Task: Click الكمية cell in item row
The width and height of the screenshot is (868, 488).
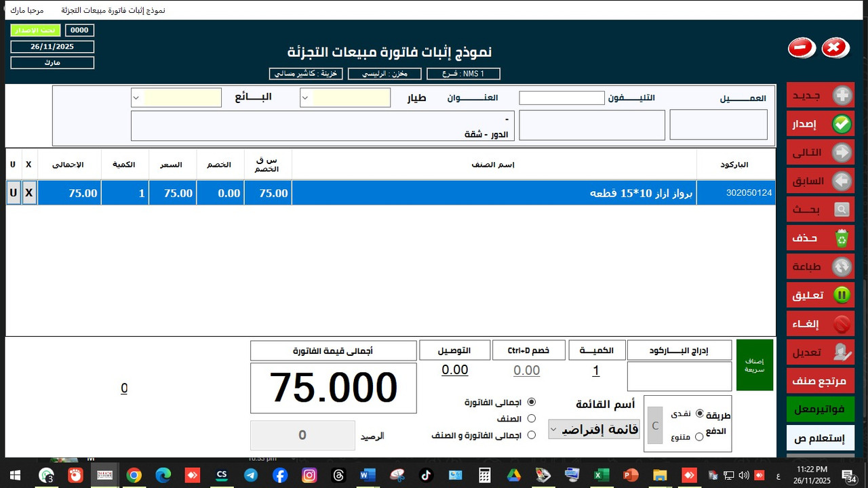Action: (125, 193)
